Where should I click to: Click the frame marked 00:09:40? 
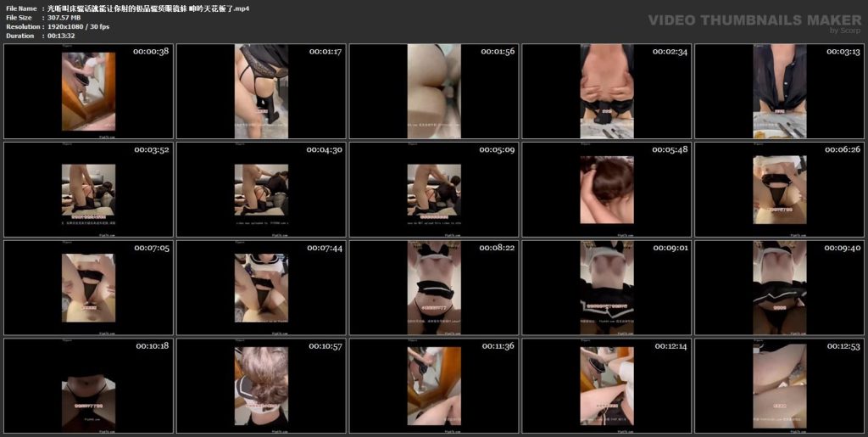(780, 288)
